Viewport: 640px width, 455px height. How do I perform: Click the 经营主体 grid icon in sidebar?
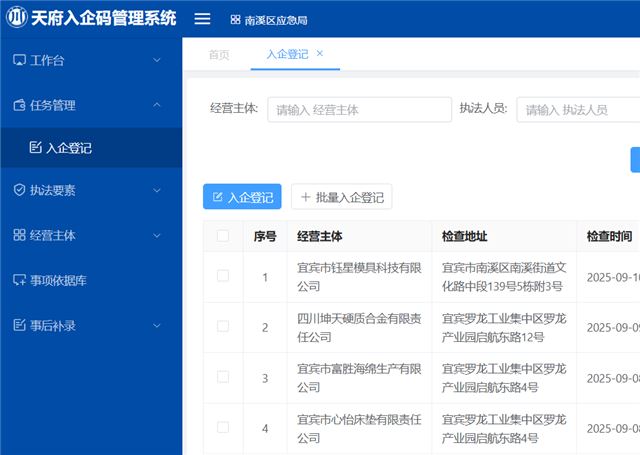[x=19, y=235]
